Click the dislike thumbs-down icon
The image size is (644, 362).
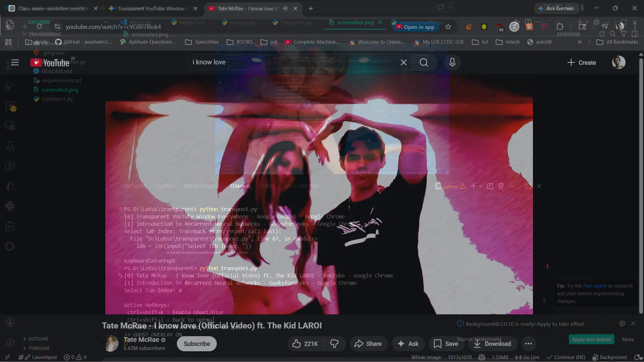point(334,344)
